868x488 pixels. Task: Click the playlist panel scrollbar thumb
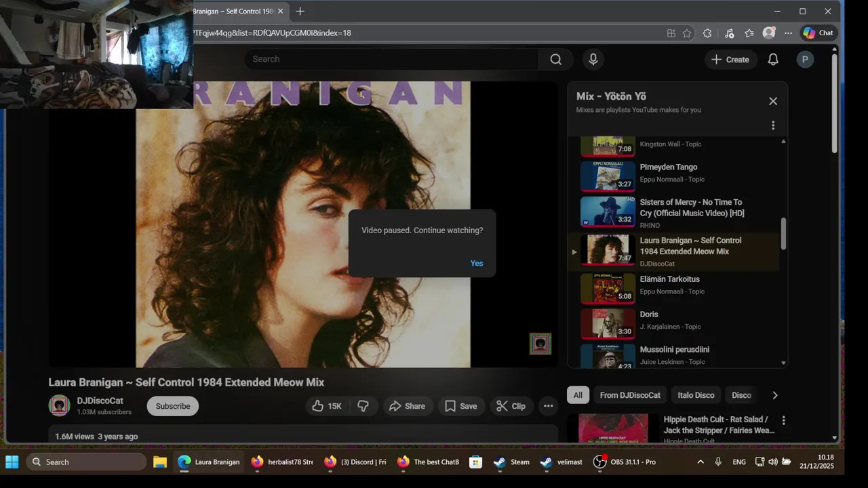click(x=783, y=233)
